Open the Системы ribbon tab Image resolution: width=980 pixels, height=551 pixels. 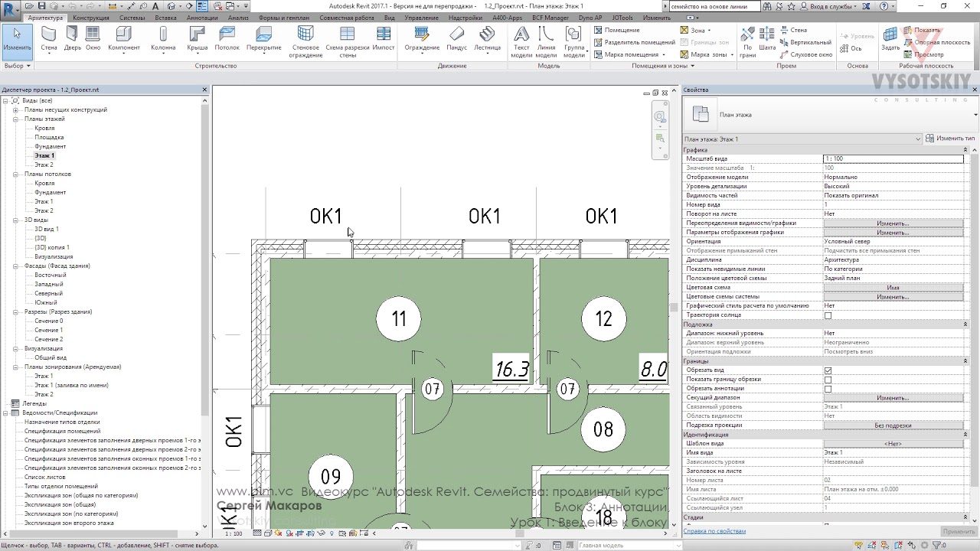(132, 18)
